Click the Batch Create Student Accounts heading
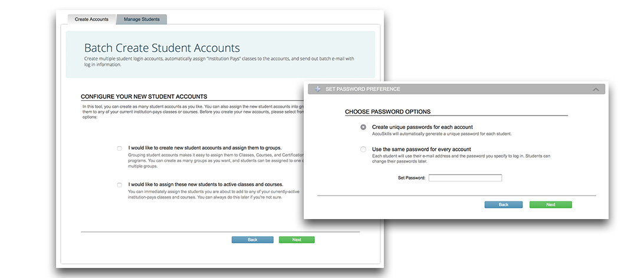The image size is (644, 278). coord(162,48)
